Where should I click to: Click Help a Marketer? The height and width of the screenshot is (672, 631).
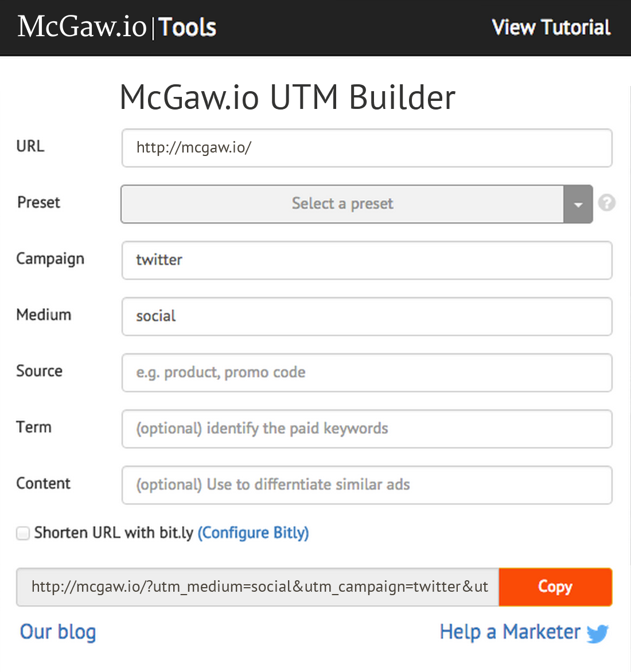pyautogui.click(x=509, y=632)
